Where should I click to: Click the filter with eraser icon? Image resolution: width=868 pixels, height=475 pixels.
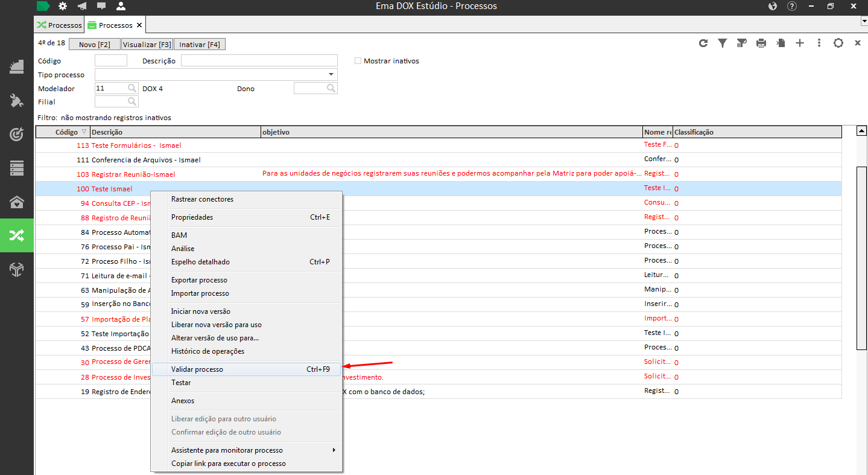742,43
